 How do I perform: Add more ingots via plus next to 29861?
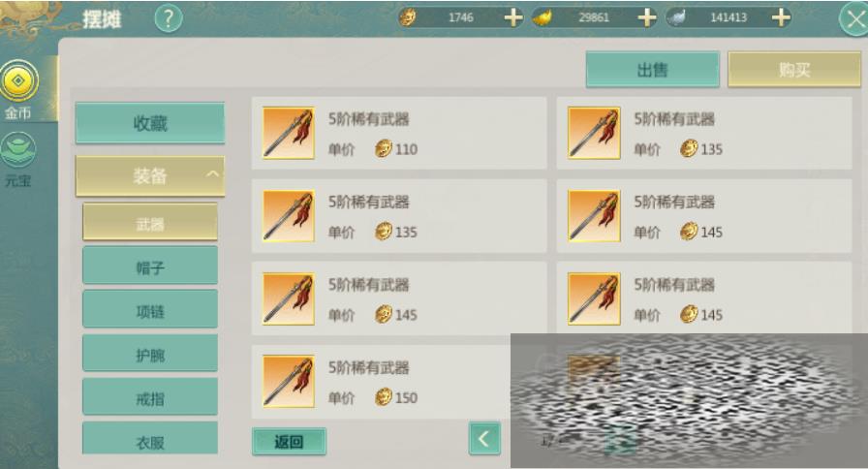(646, 17)
